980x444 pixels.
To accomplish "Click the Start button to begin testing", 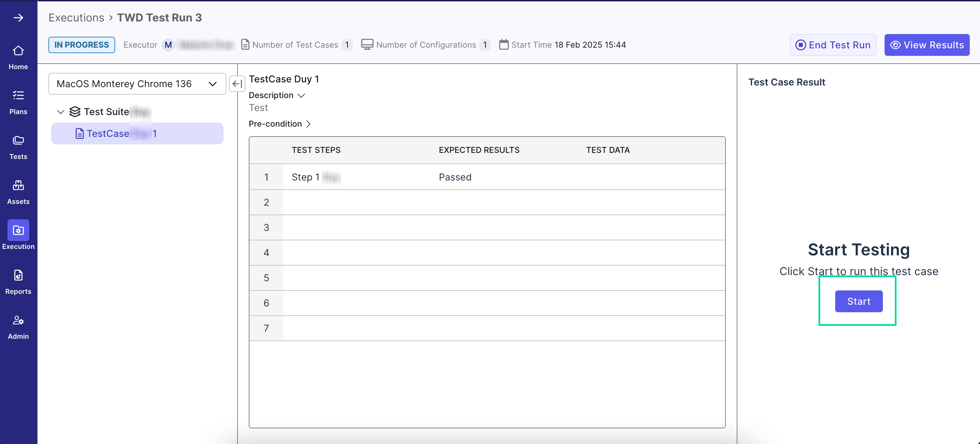I will click(859, 301).
